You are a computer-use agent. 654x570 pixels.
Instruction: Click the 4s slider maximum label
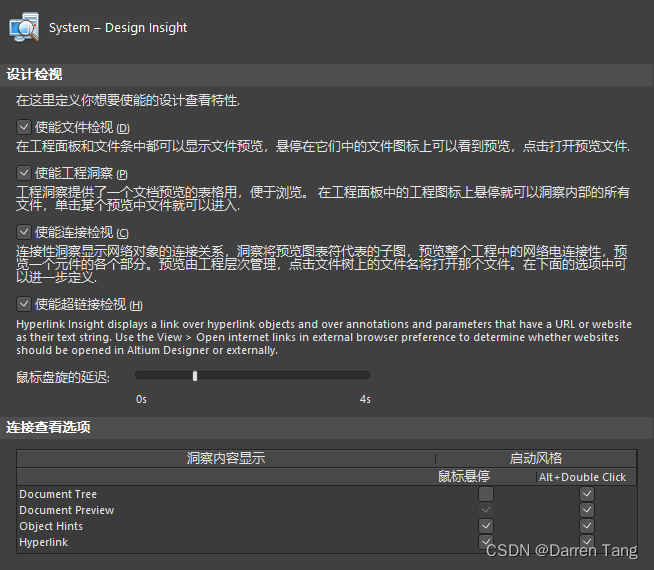coord(365,399)
